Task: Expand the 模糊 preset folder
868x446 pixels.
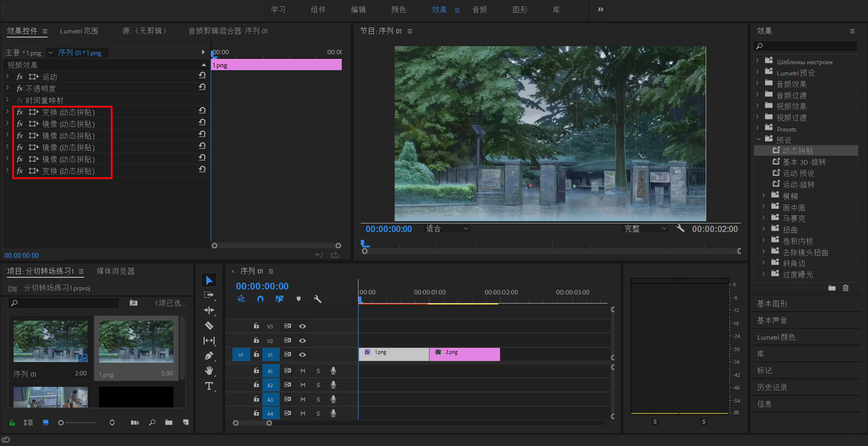Action: (764, 196)
